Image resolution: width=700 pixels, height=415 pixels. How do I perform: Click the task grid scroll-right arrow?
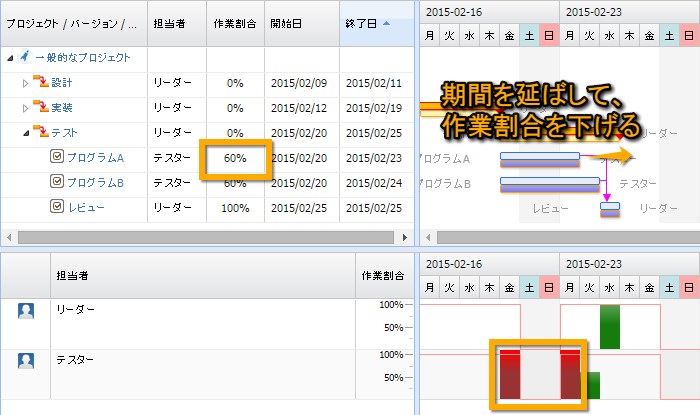404,237
